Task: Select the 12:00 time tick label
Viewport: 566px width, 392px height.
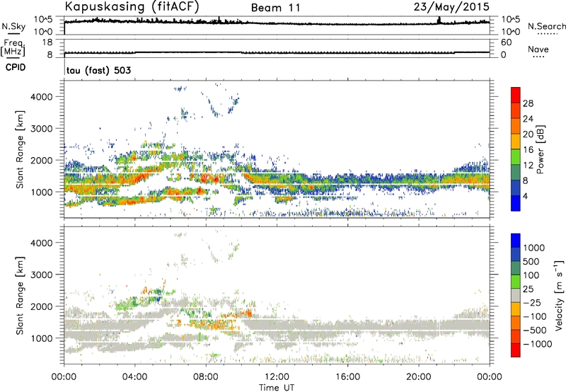Action: pyautogui.click(x=277, y=377)
